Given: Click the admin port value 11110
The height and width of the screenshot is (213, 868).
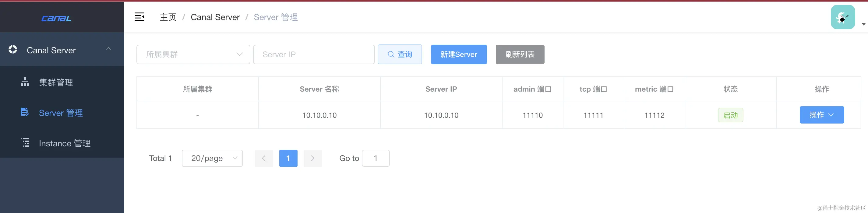Looking at the screenshot, I should pos(532,115).
